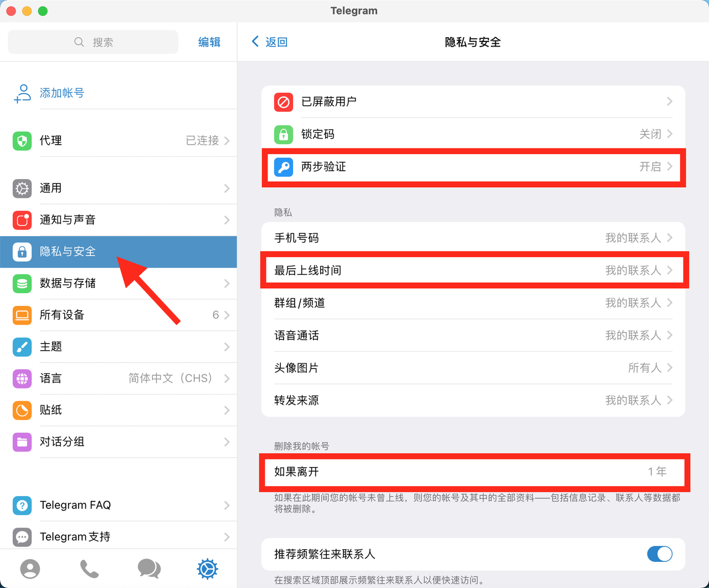Click the 所有人 value for 头像图片
The image size is (709, 588).
[x=645, y=367]
